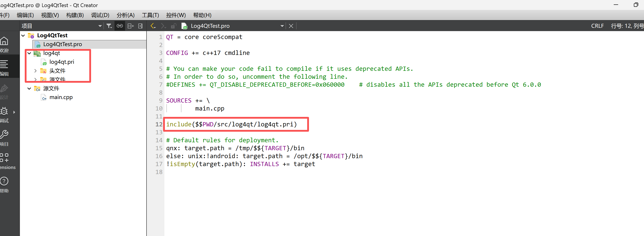Select Log4QtTest.pro in project tree
Viewport: 644px width, 236px height.
[x=63, y=44]
